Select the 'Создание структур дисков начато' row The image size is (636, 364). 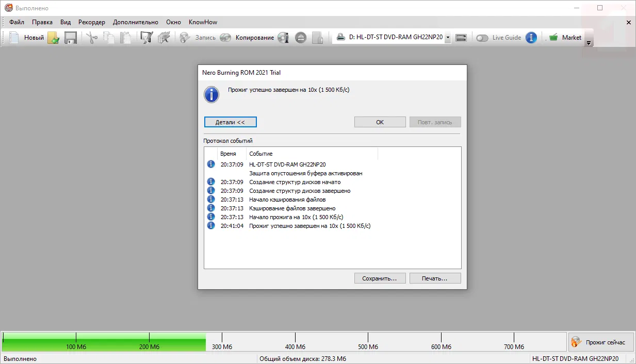click(295, 182)
